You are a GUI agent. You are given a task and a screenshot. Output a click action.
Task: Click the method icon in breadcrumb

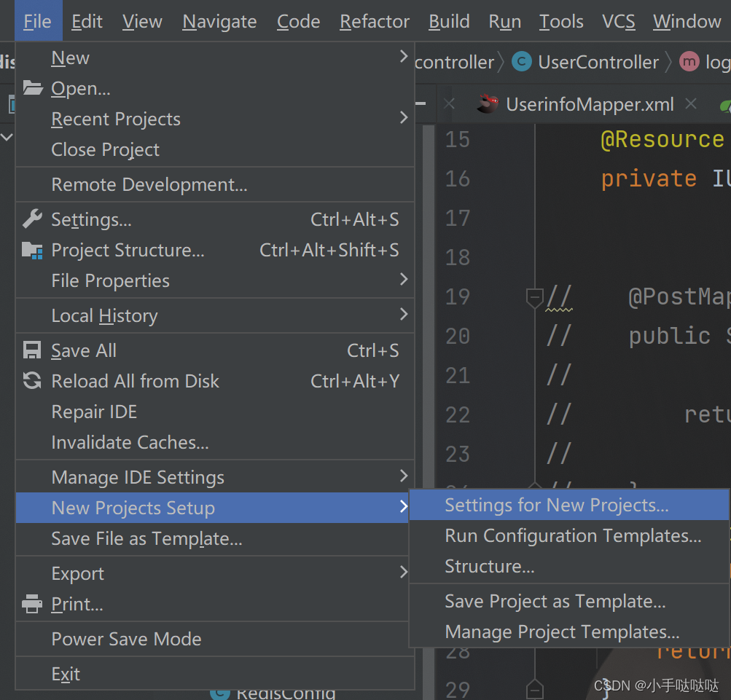tap(689, 61)
